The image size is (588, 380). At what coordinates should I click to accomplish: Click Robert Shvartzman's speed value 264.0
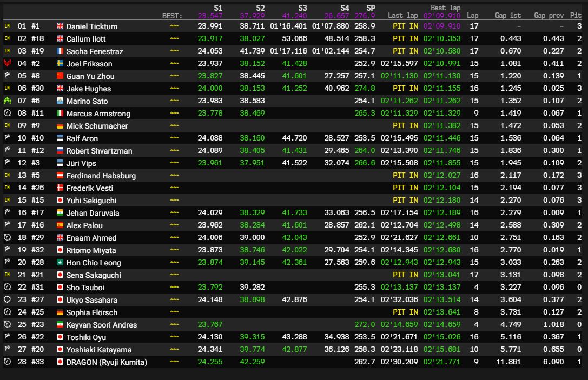[x=365, y=150]
